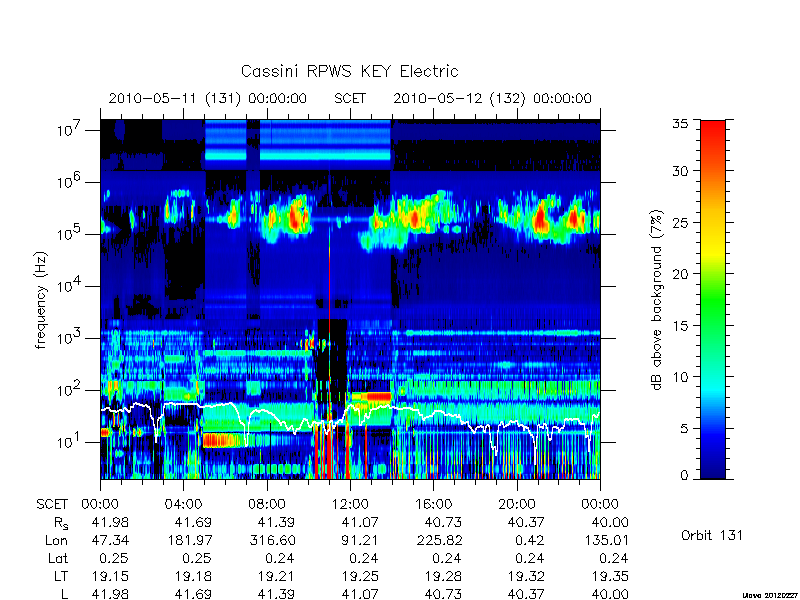The image size is (800, 600).
Task: Click the L row label
Action: pyautogui.click(x=64, y=594)
